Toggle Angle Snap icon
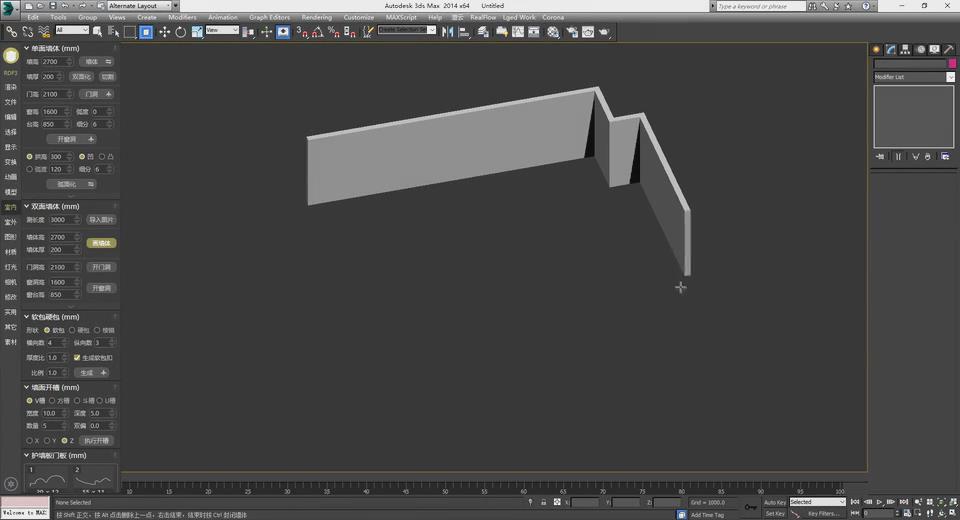The image size is (960, 520). click(318, 32)
